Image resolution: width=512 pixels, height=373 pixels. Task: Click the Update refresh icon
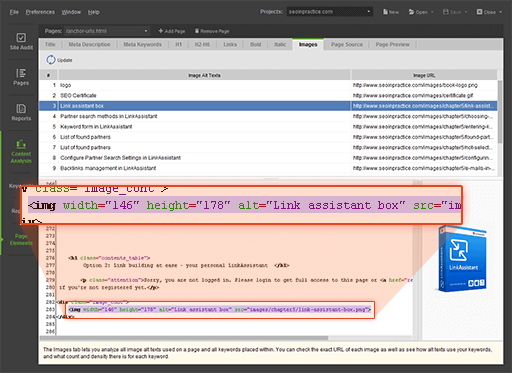(x=51, y=60)
